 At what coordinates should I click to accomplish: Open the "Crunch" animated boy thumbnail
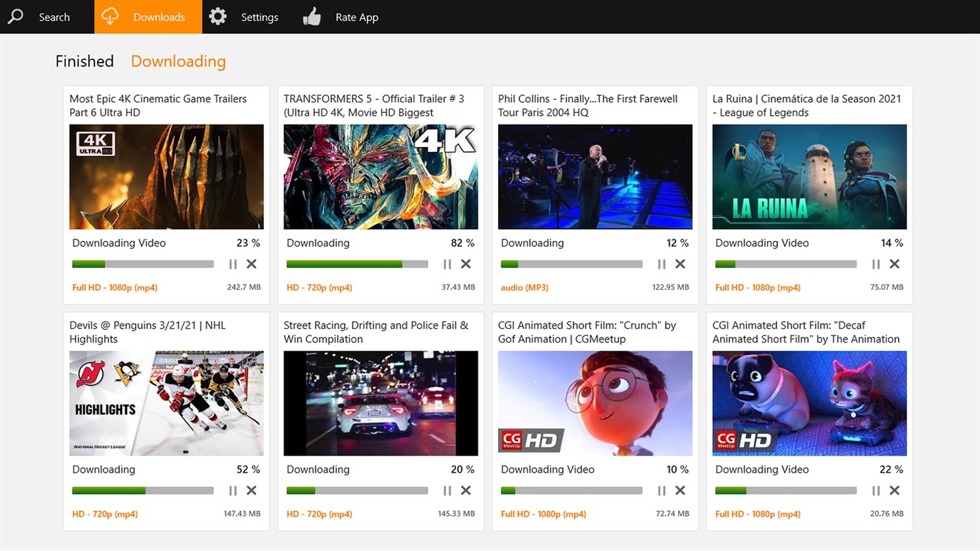coord(595,404)
